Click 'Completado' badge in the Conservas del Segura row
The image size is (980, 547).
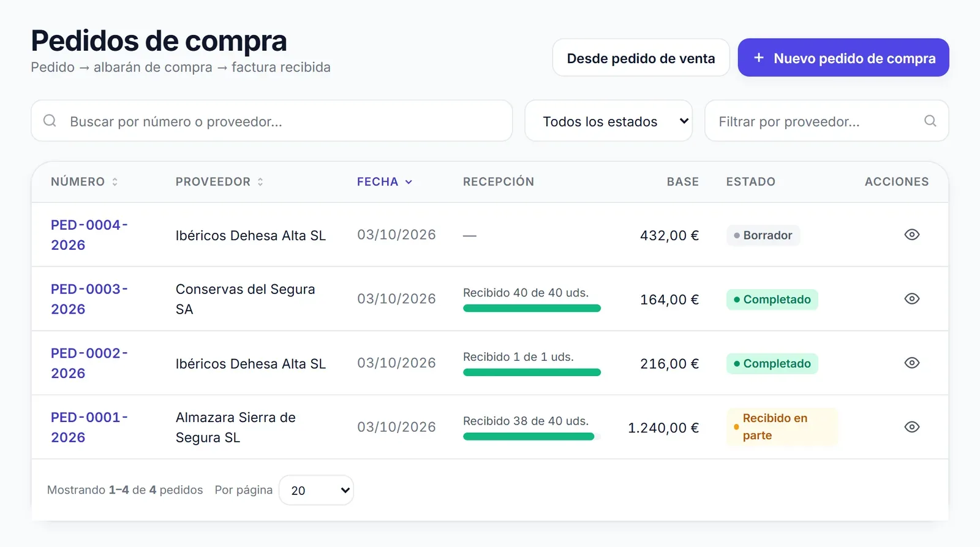772,300
